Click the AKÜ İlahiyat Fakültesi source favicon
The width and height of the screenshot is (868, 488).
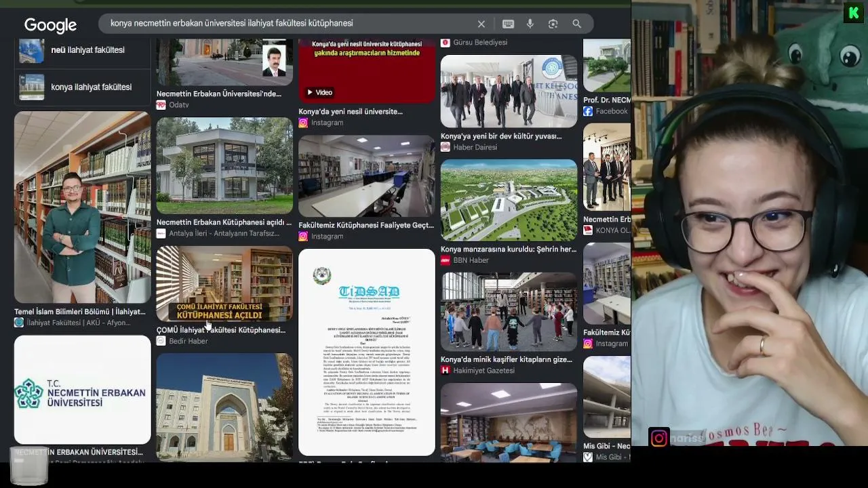click(x=19, y=323)
